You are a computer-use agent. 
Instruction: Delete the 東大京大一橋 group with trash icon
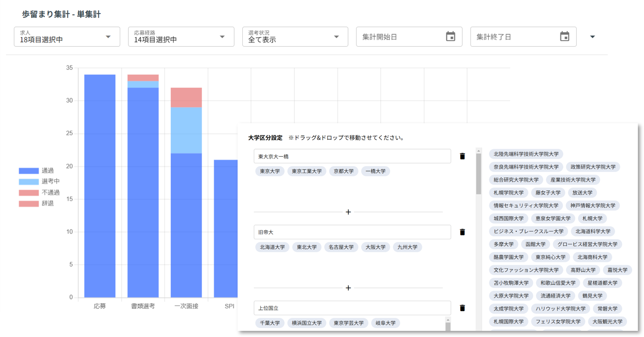pyautogui.click(x=462, y=156)
